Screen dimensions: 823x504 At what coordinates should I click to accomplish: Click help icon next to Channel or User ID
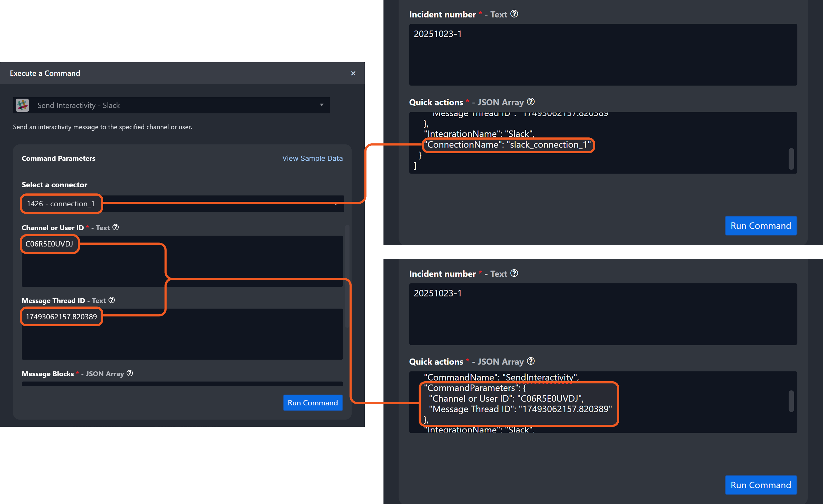pyautogui.click(x=116, y=227)
